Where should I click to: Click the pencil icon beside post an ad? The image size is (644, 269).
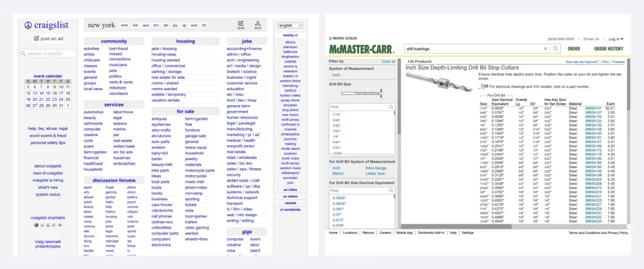tap(36, 38)
